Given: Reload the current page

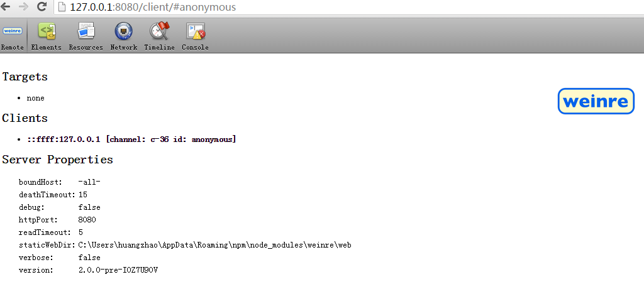Looking at the screenshot, I should pyautogui.click(x=42, y=8).
